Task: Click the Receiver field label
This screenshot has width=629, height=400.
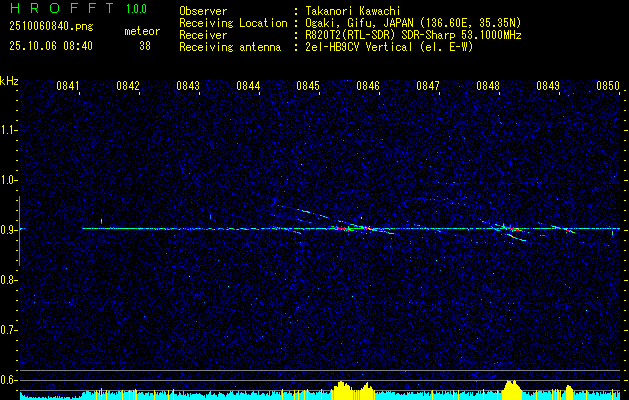Action: coord(203,35)
